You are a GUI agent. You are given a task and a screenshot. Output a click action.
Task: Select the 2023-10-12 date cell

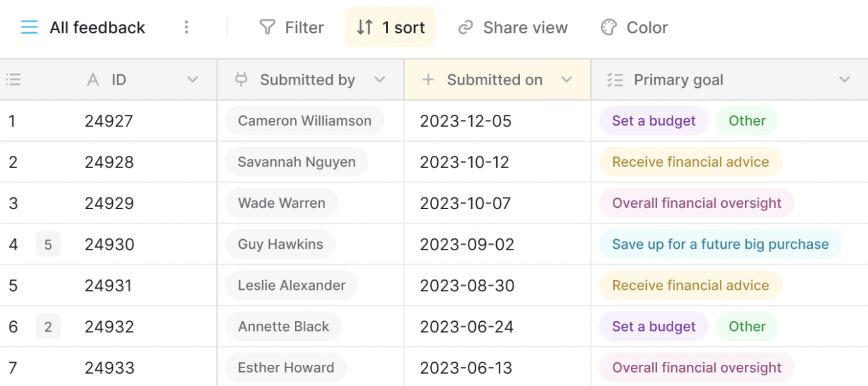[497, 162]
